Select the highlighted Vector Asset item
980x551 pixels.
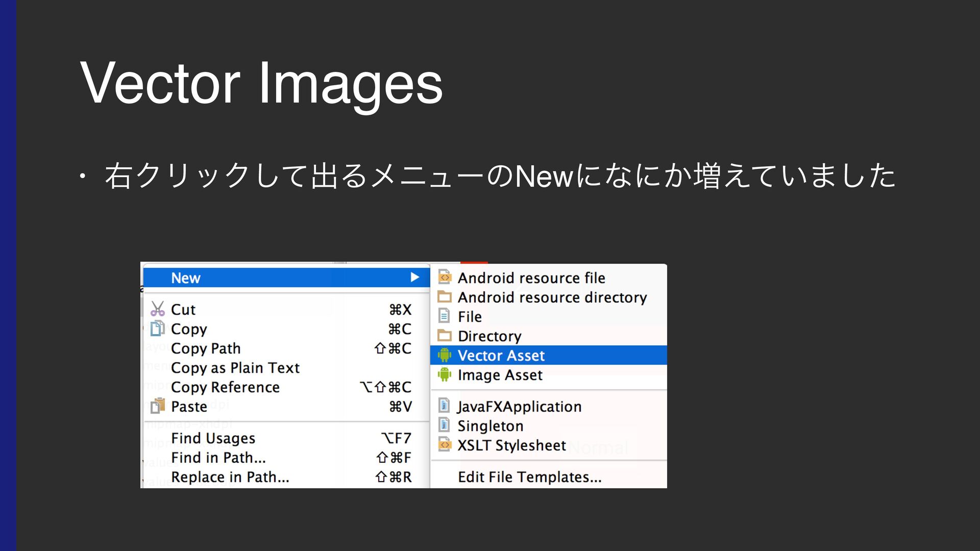point(549,355)
